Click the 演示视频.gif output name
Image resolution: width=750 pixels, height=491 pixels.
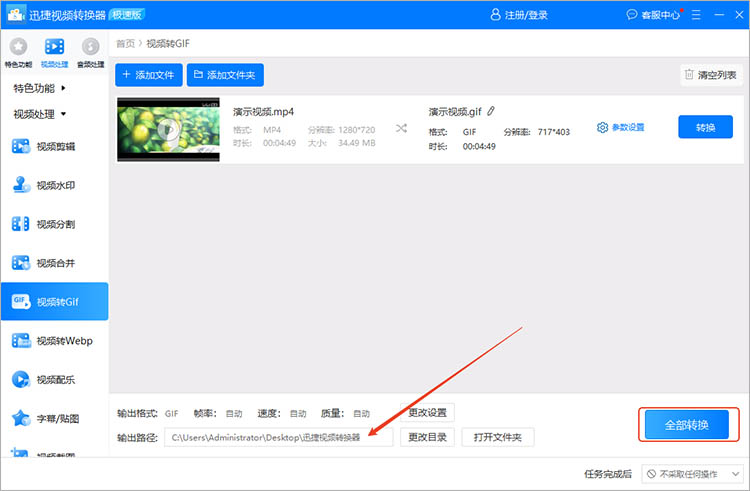[x=455, y=112]
